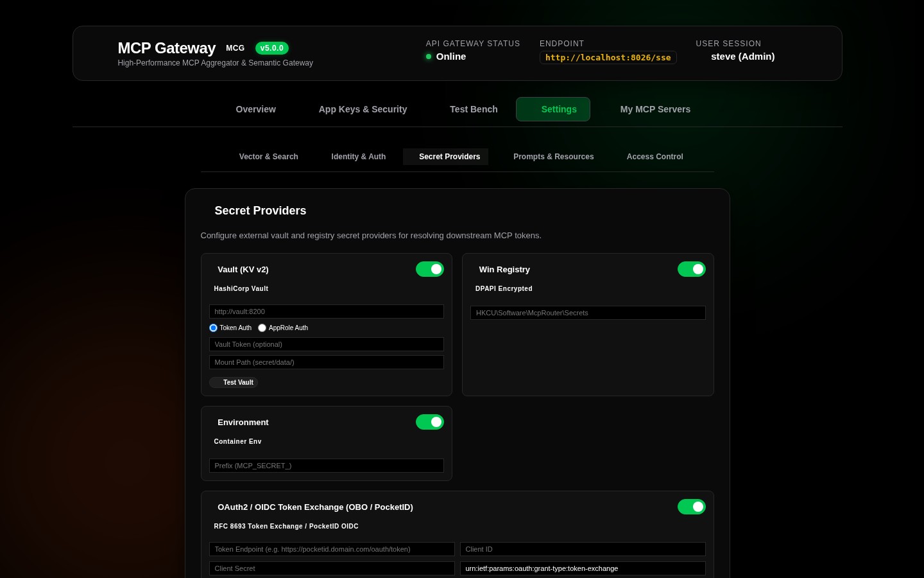Focus the HKCU\Software\McpRouter\Secrets registry path field
The height and width of the screenshot is (578, 924).
(x=588, y=313)
